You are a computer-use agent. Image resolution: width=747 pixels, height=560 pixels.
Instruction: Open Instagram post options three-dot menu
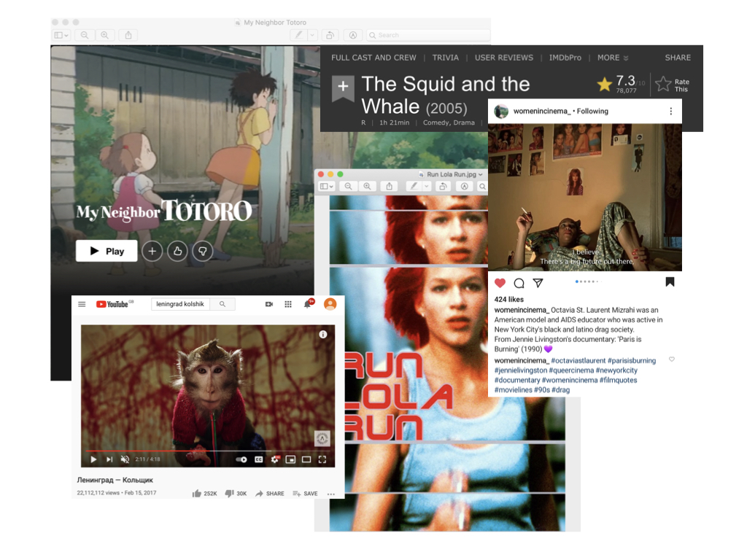(x=671, y=112)
